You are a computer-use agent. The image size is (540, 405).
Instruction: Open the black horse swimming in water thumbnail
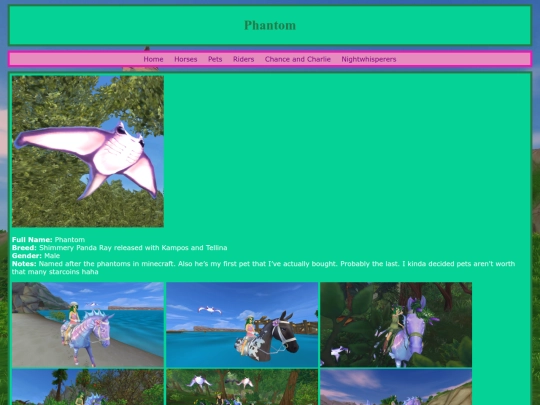[x=242, y=325]
